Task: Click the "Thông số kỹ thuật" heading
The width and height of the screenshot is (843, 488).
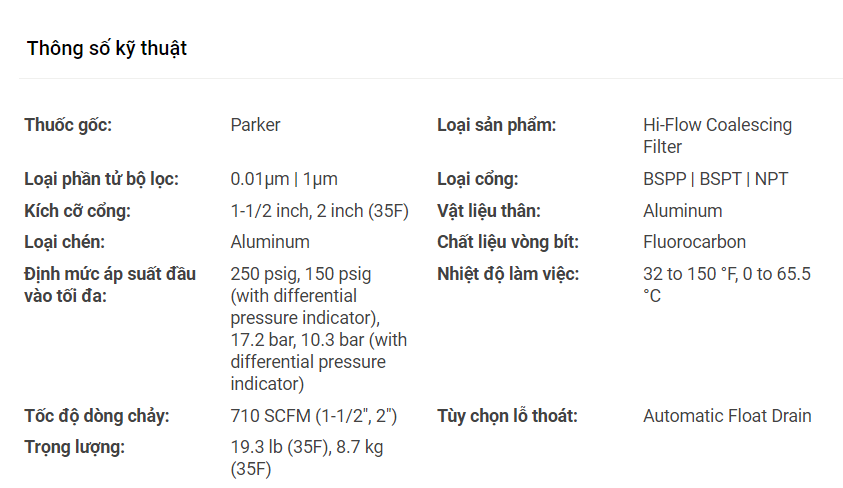Action: click(107, 48)
